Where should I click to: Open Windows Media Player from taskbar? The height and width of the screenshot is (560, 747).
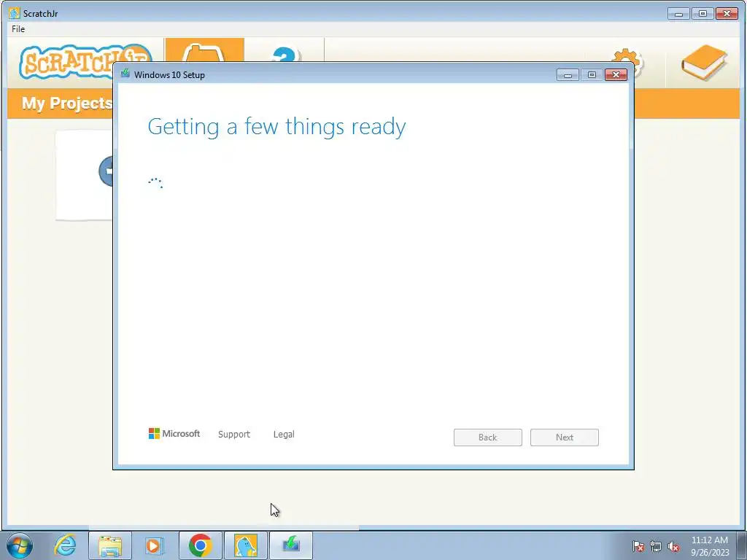[x=154, y=545]
